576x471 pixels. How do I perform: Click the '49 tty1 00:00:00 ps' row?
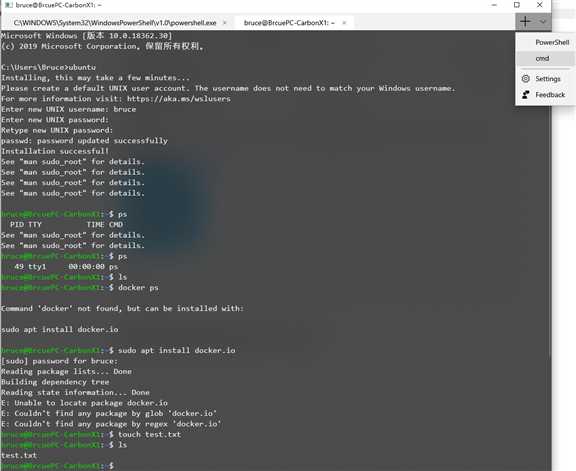[x=66, y=267]
